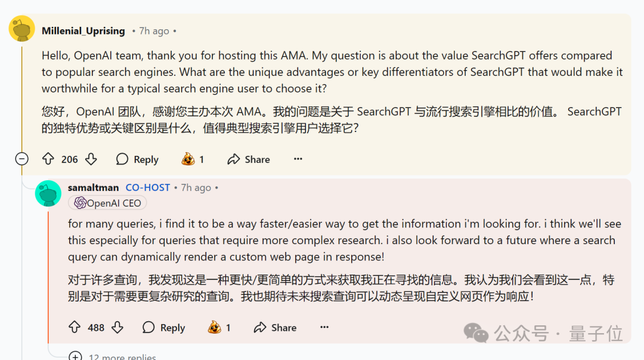Downvote Millenial_Uprising's comment
Image resolution: width=644 pixels, height=360 pixels.
[x=91, y=159]
